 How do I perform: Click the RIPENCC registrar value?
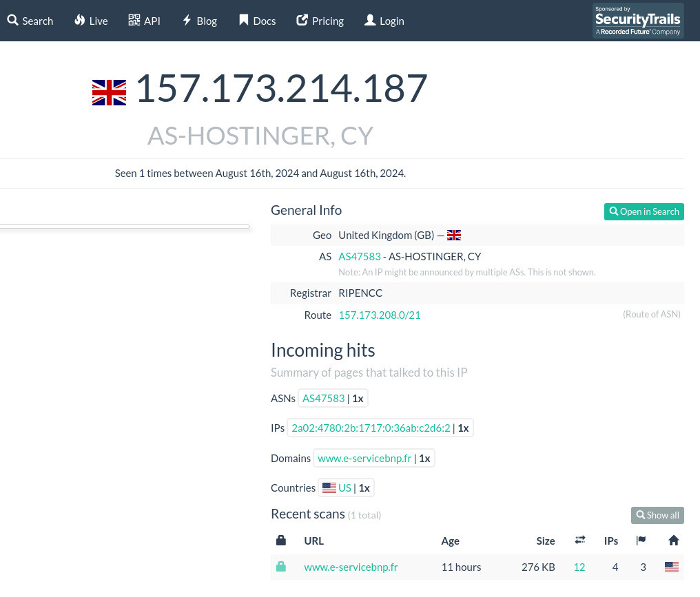pyautogui.click(x=360, y=293)
